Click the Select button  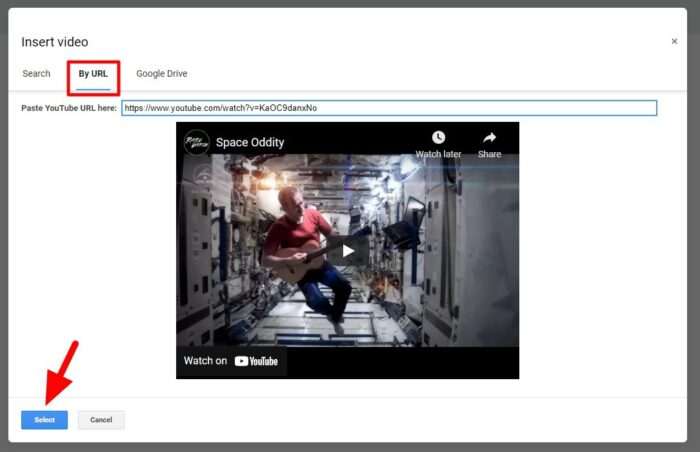click(44, 420)
